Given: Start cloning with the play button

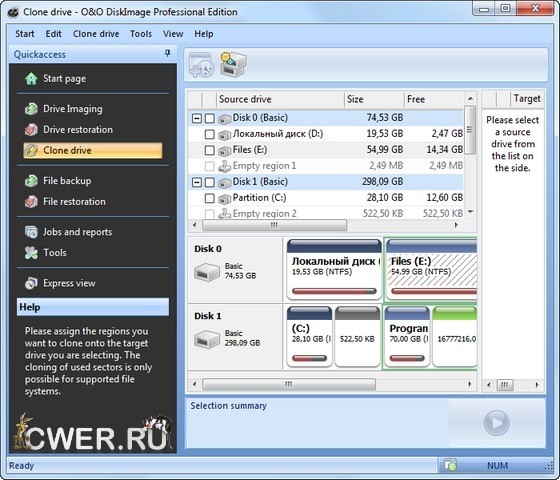Looking at the screenshot, I should point(496,423).
